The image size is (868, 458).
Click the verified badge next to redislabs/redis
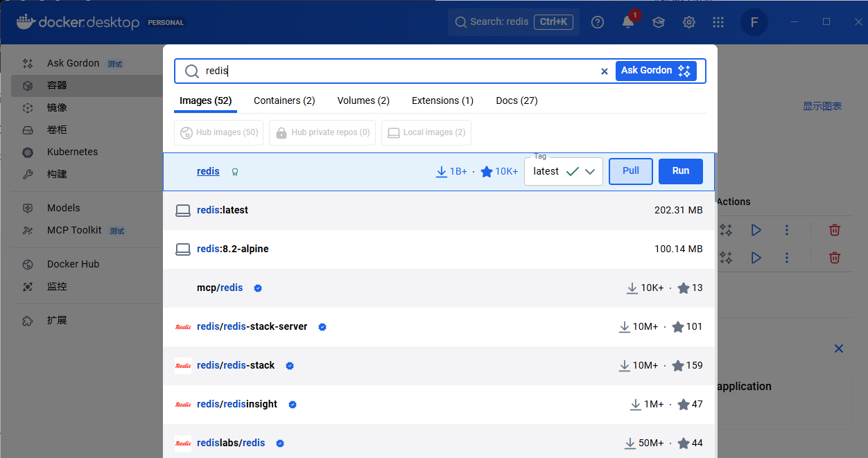coord(280,443)
